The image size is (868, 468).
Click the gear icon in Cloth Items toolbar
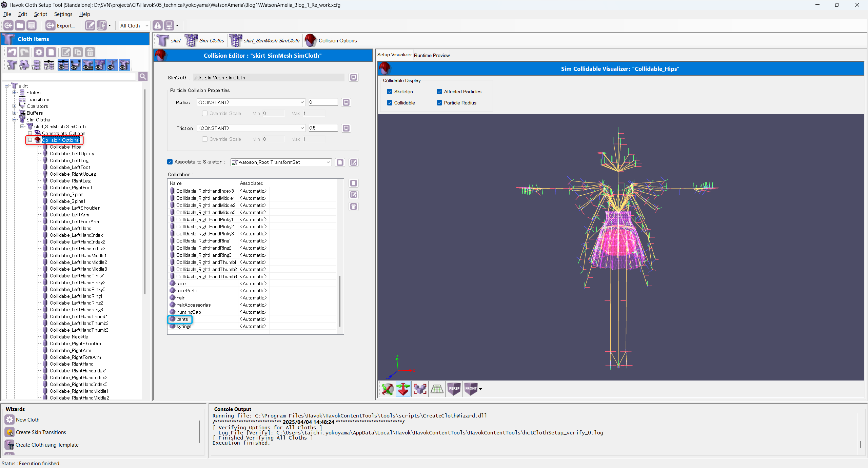click(x=39, y=52)
